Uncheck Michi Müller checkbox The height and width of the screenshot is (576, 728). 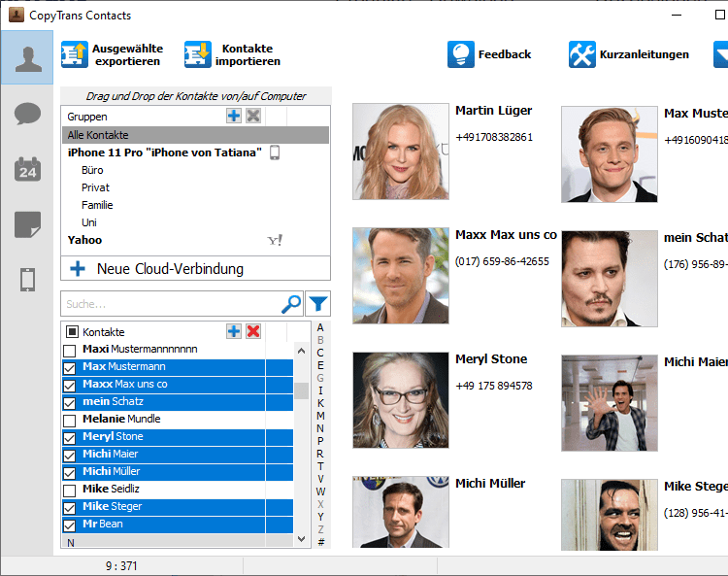click(x=70, y=473)
